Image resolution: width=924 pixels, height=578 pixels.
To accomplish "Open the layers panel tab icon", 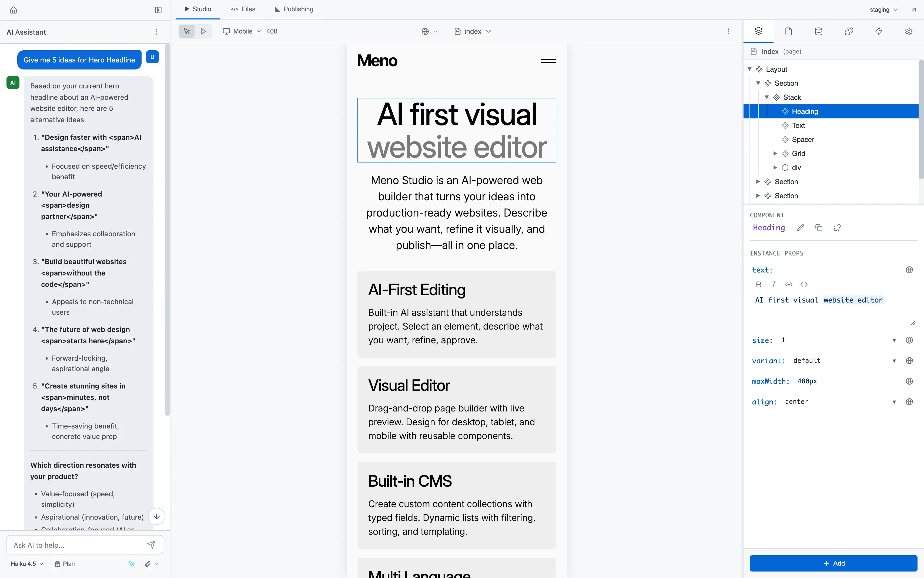I will (x=758, y=31).
